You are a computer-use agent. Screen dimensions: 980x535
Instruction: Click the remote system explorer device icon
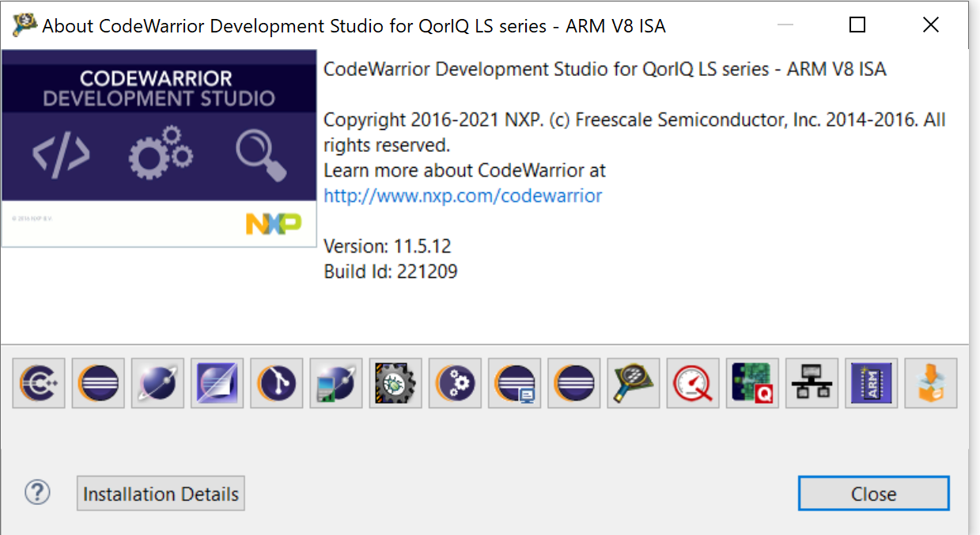pos(335,382)
